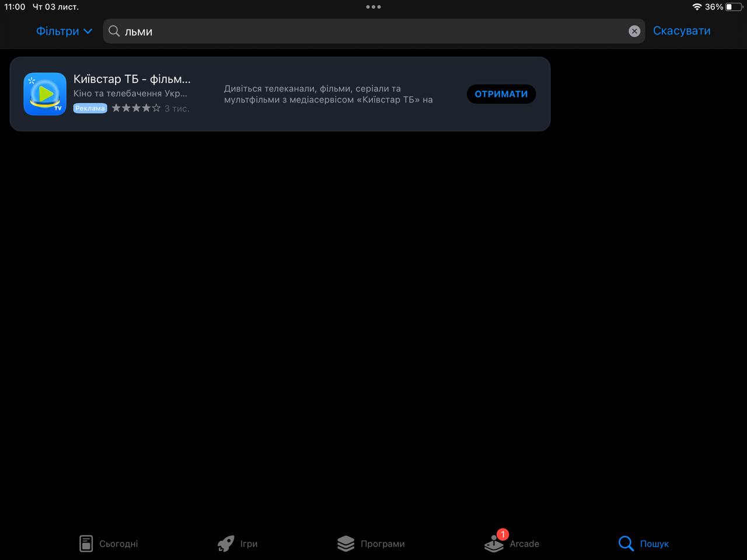Open the Київстар ТБ app title

pos(132,79)
